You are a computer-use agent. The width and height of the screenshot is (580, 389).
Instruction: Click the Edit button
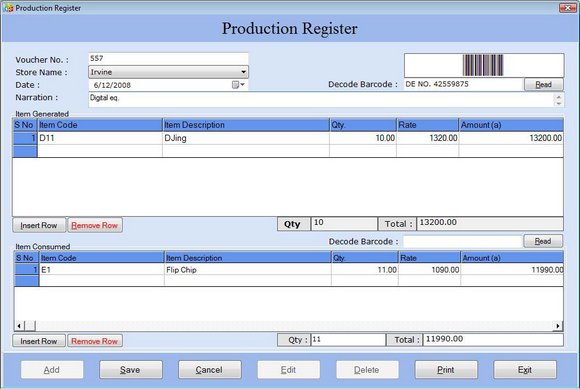[289, 370]
